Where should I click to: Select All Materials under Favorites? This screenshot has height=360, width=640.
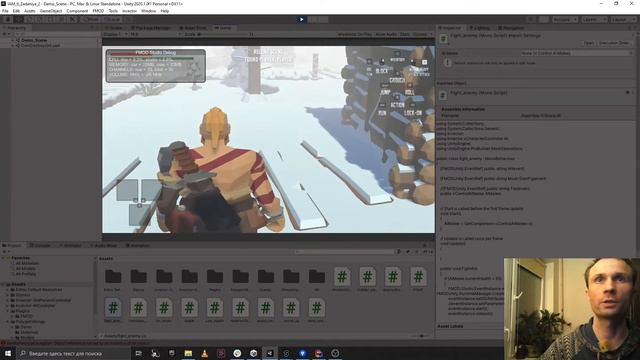[27, 263]
